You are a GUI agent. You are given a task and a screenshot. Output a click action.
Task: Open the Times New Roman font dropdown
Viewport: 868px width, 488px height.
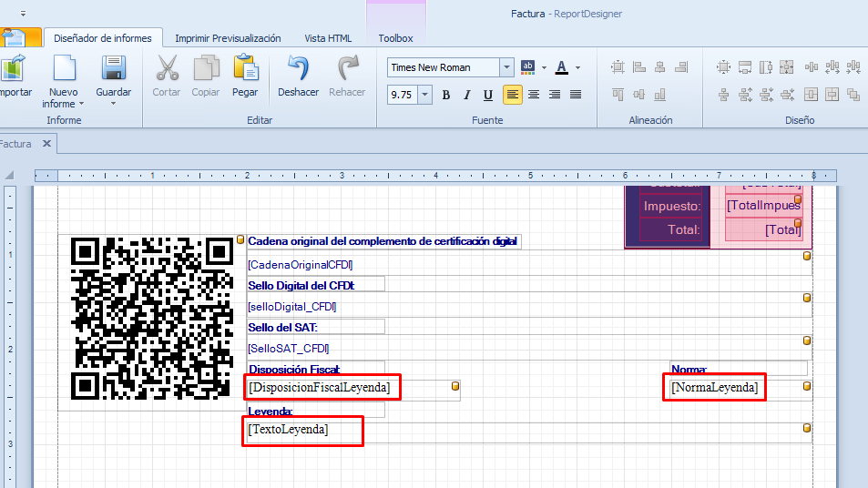tap(506, 67)
